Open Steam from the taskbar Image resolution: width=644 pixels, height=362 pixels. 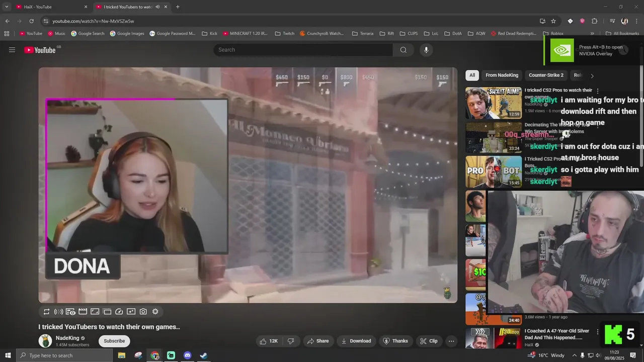click(x=204, y=355)
